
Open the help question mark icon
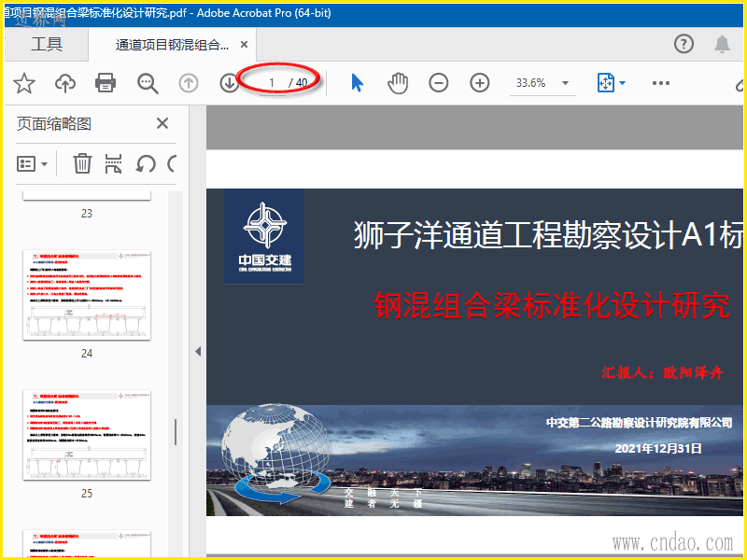tap(684, 44)
